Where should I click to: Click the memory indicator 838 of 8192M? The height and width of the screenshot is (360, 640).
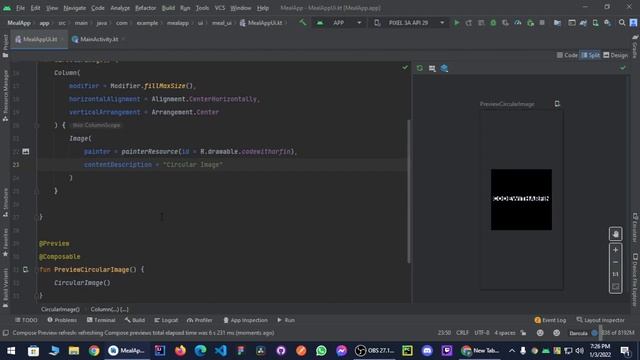tap(618, 333)
